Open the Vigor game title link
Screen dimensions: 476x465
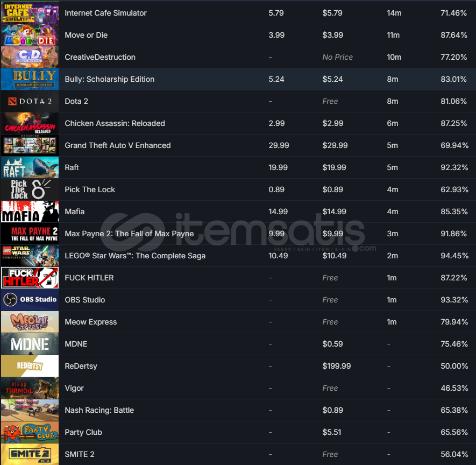click(74, 388)
